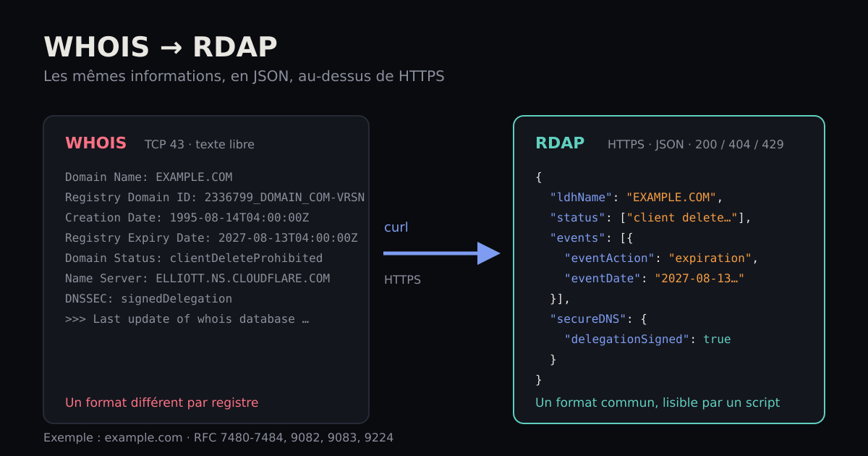Select 'Domain Status: clientDeleteProhibited' line
Image resolution: width=868 pixels, height=456 pixels.
click(194, 258)
